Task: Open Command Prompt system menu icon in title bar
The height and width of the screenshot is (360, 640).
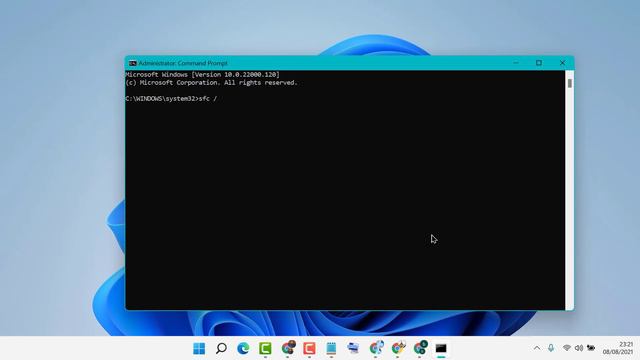Action: tap(133, 63)
